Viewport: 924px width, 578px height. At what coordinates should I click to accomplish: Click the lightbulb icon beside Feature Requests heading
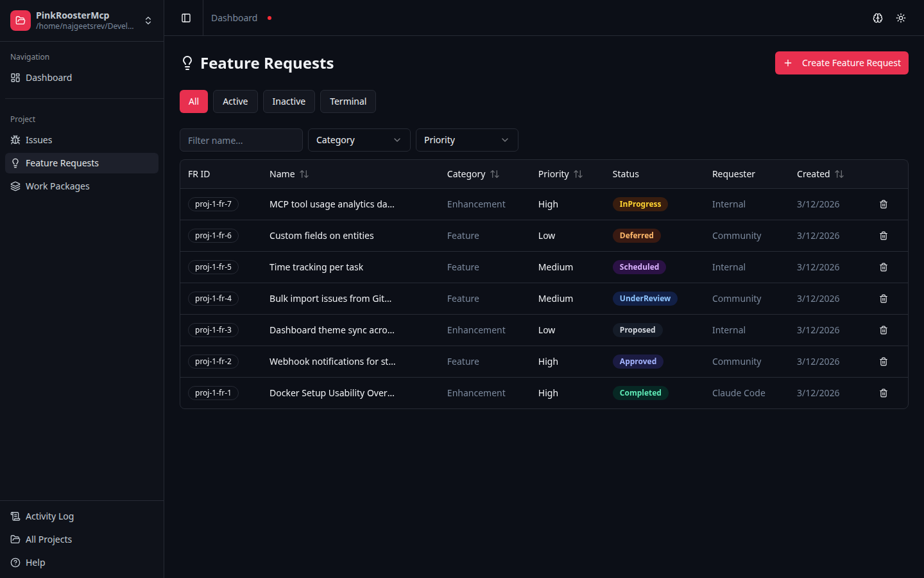[x=187, y=63]
